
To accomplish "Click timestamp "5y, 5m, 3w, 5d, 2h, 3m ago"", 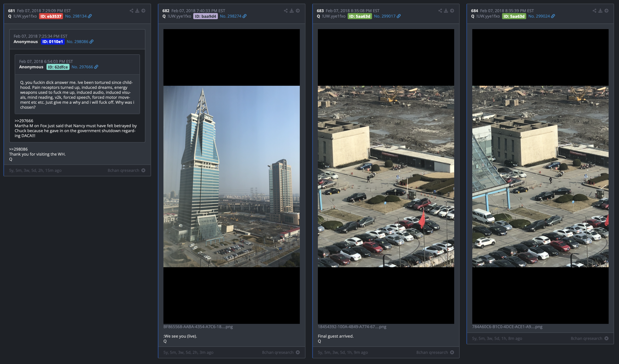I will click(188, 352).
